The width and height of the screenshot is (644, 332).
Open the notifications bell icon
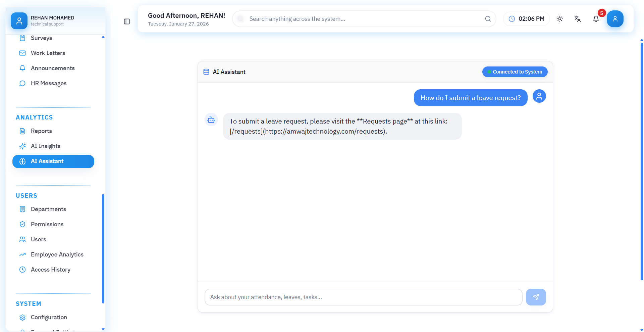[x=596, y=19]
